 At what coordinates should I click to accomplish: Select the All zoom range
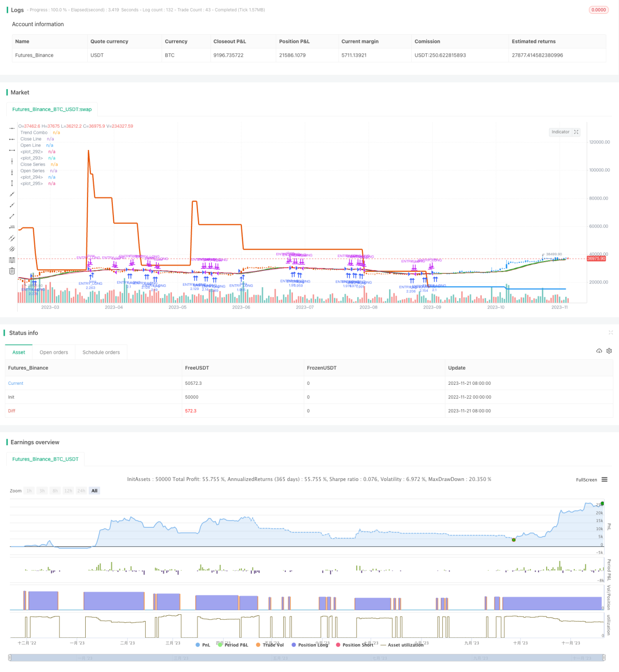point(94,491)
